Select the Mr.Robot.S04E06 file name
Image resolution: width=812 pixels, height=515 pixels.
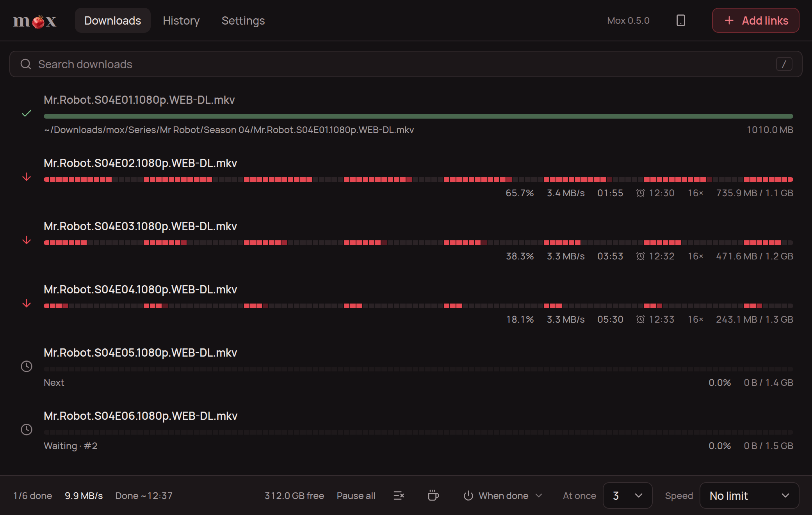141,416
